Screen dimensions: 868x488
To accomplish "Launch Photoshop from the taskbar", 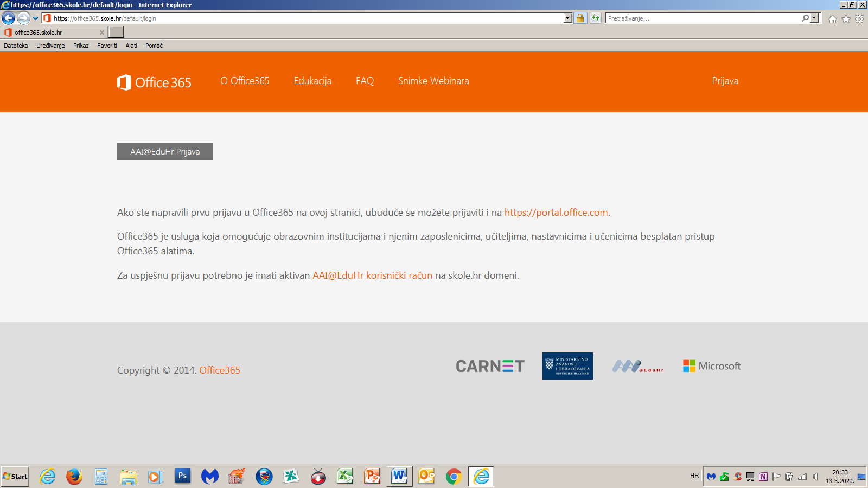I will pos(183,476).
